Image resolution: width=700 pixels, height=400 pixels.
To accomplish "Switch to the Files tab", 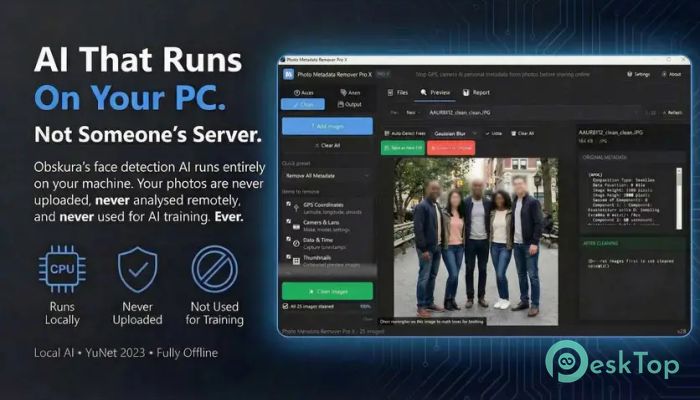I will (398, 92).
